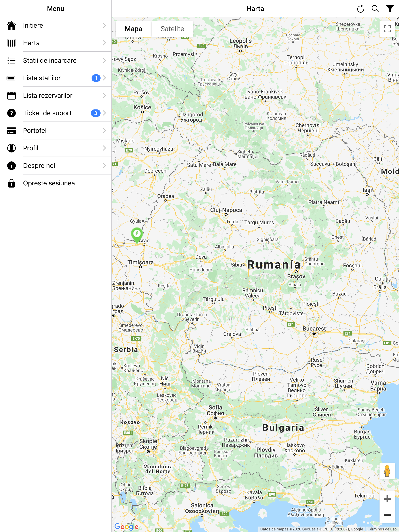399x532 pixels.
Task: Open Statii de incarcare menu item
Action: [x=56, y=60]
